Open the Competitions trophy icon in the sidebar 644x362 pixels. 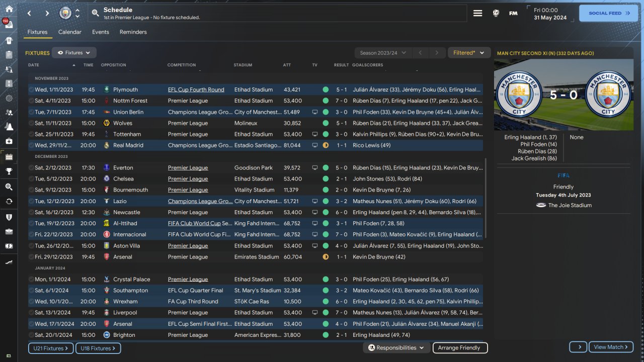click(x=9, y=171)
